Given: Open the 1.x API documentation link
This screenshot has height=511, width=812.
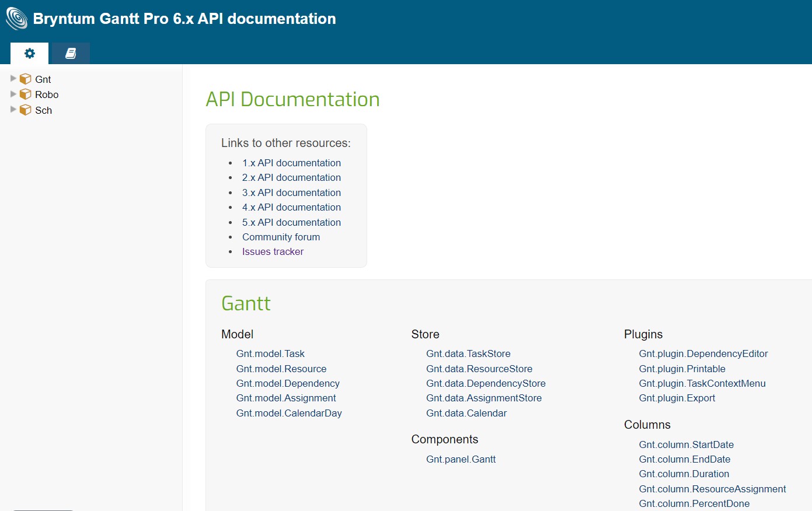Looking at the screenshot, I should (x=291, y=163).
